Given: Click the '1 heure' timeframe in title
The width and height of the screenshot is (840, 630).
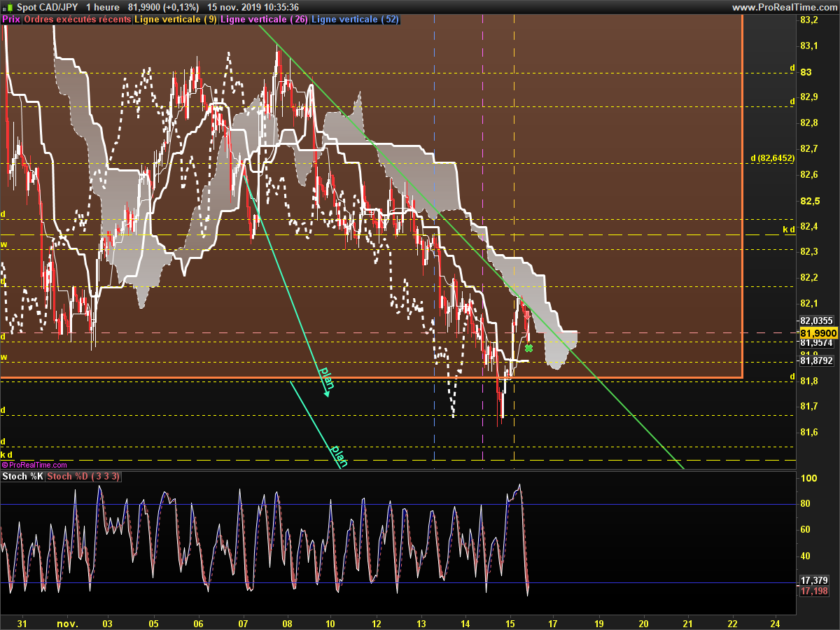Looking at the screenshot, I should [102, 7].
